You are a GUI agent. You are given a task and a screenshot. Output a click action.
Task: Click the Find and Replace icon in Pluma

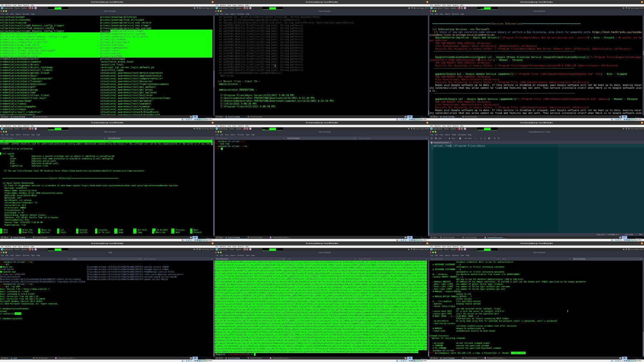[499, 138]
